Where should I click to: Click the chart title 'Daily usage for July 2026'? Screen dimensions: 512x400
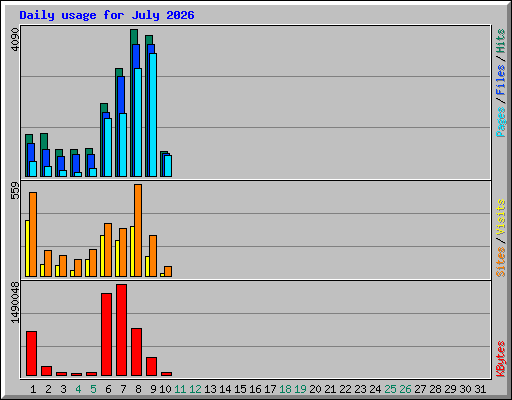pyautogui.click(x=107, y=15)
